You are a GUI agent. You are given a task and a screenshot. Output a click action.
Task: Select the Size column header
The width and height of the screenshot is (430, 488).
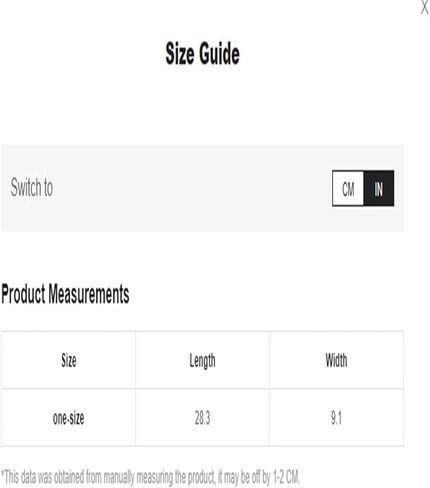pos(69,360)
